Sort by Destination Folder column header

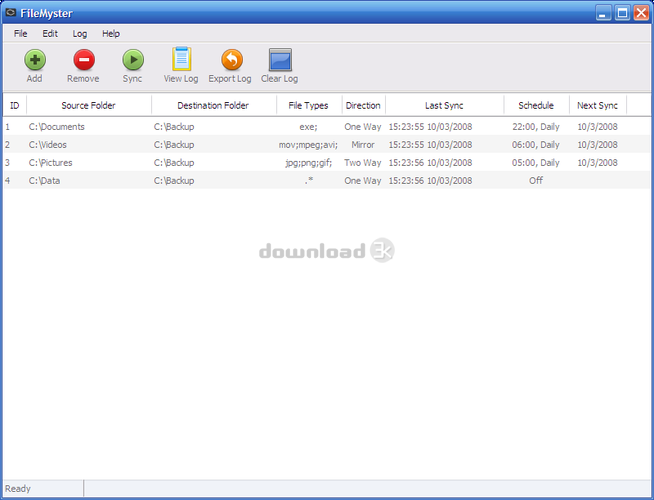click(213, 106)
